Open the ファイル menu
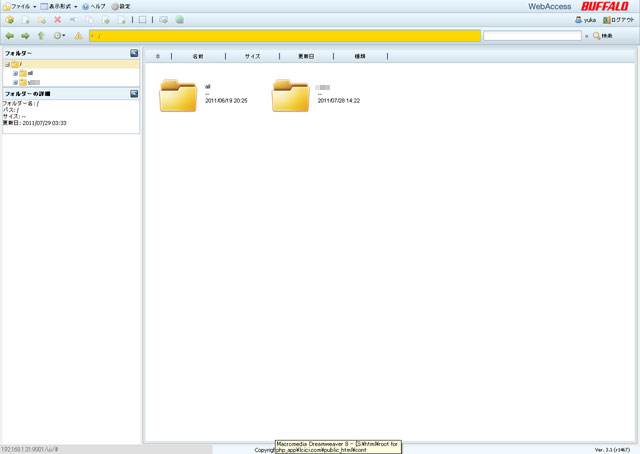The image size is (640, 454). pyautogui.click(x=20, y=6)
